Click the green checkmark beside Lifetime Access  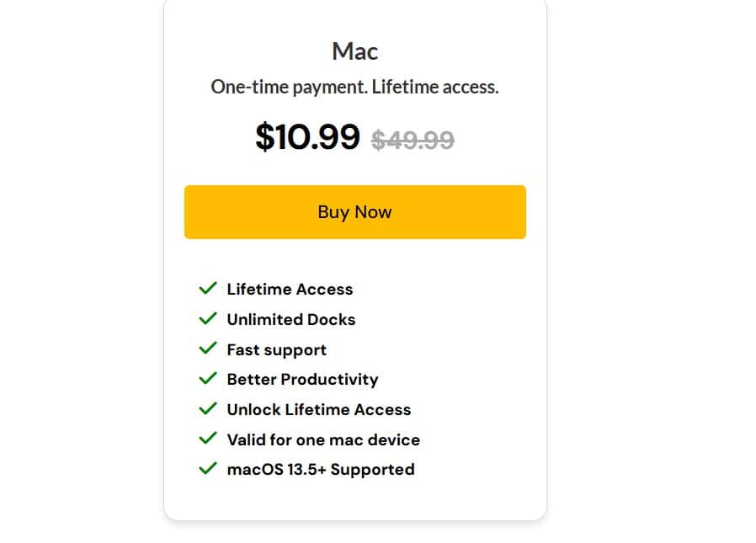(x=207, y=289)
